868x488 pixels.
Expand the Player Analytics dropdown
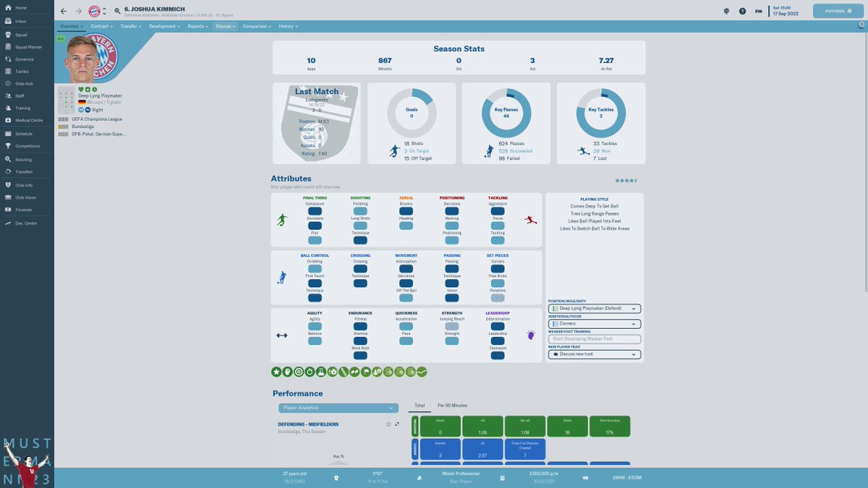[x=338, y=408]
